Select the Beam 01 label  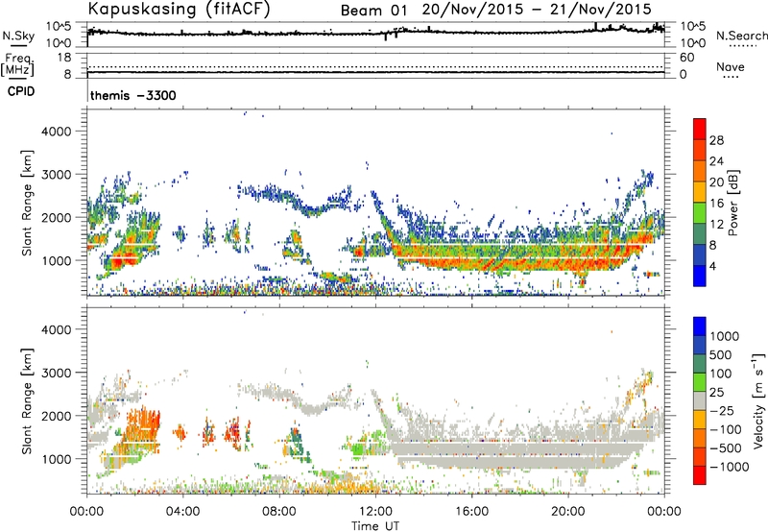point(373,11)
